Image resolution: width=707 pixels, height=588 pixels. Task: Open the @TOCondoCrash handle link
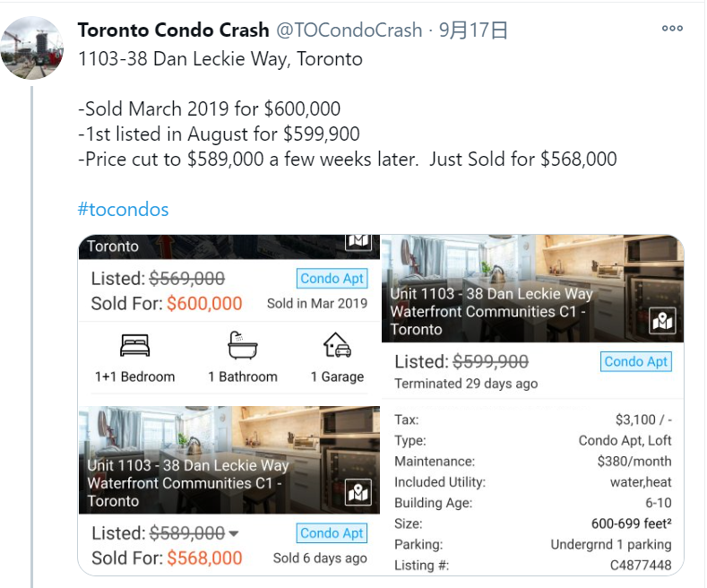pyautogui.click(x=349, y=30)
